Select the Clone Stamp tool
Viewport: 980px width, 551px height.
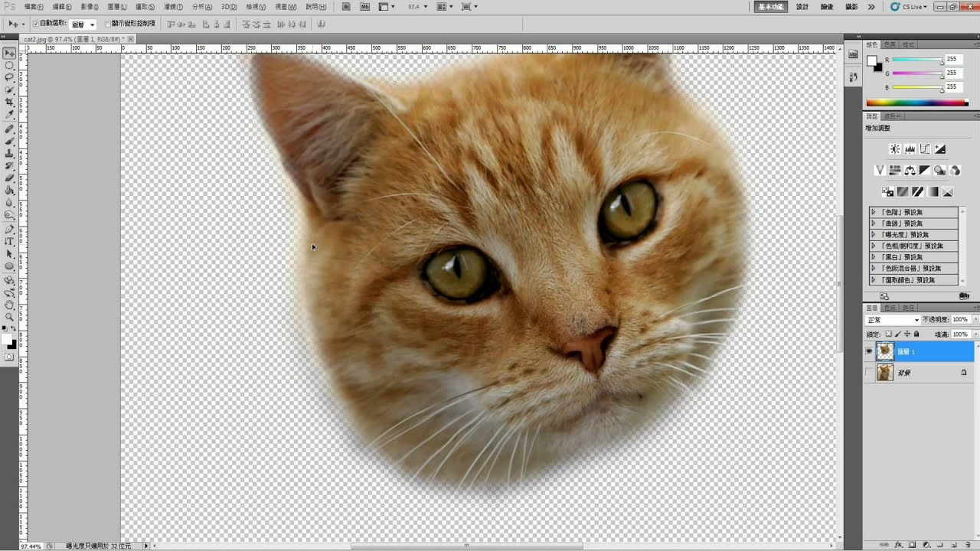(x=9, y=154)
